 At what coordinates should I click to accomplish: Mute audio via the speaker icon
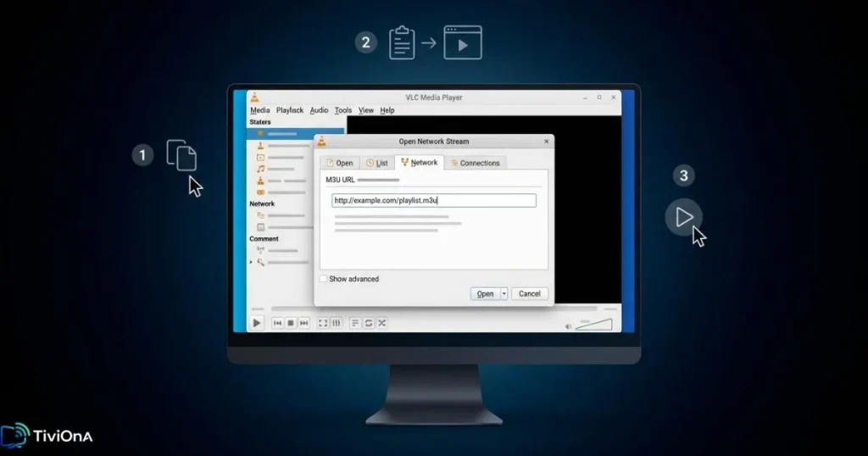click(x=568, y=326)
